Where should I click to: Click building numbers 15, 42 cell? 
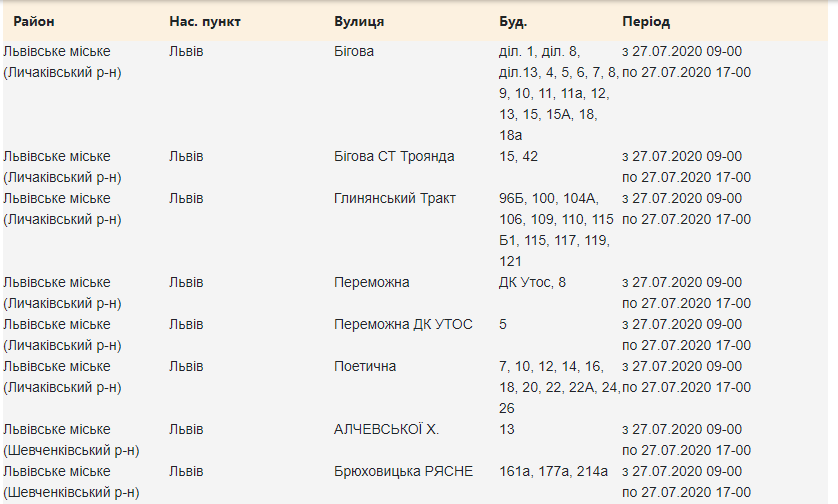[x=518, y=156]
